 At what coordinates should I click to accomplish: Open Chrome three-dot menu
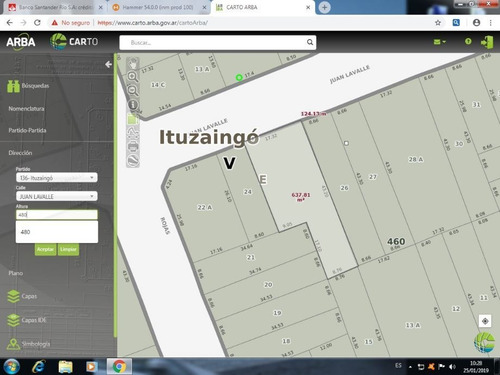(490, 23)
